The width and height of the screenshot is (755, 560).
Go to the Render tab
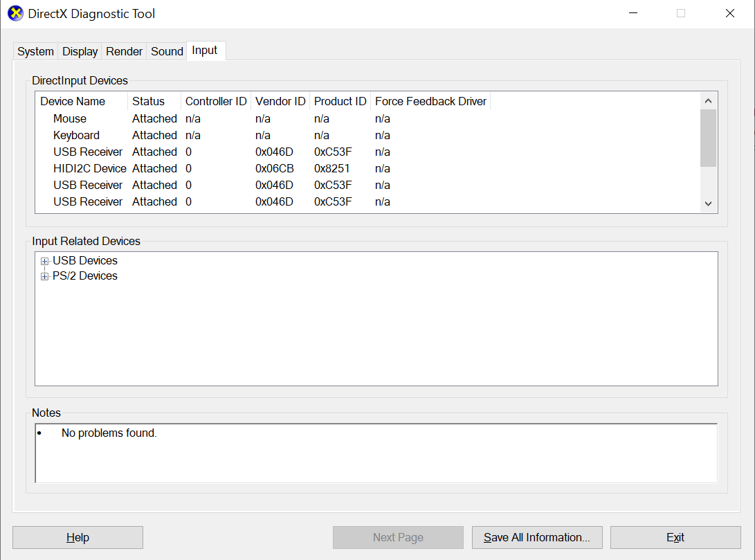[125, 51]
